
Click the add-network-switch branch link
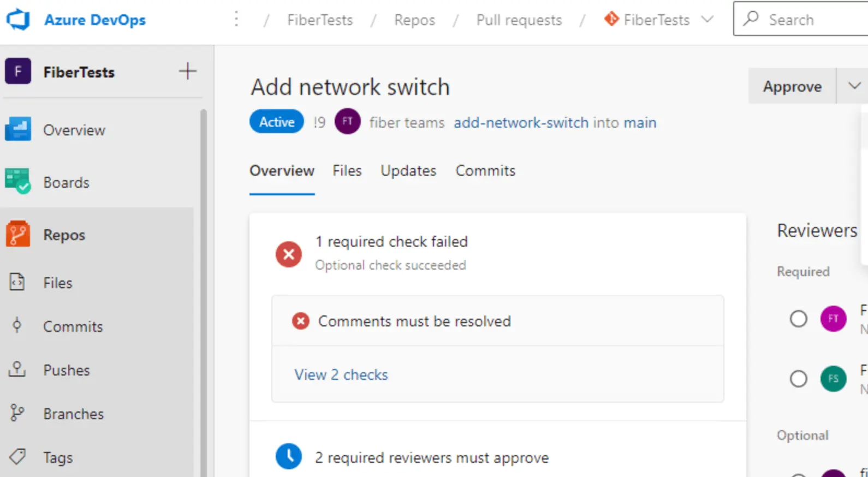point(521,123)
